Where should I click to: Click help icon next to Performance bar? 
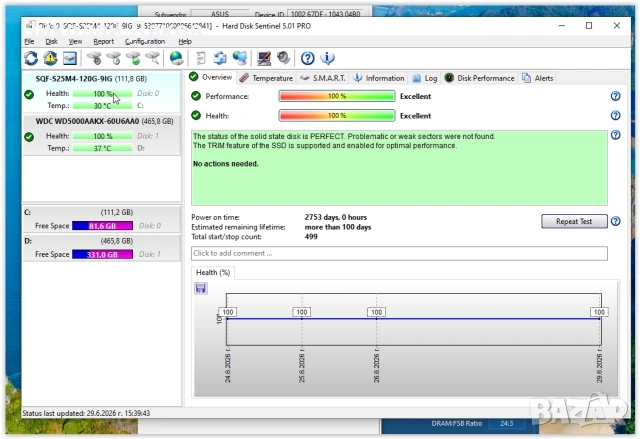[616, 96]
